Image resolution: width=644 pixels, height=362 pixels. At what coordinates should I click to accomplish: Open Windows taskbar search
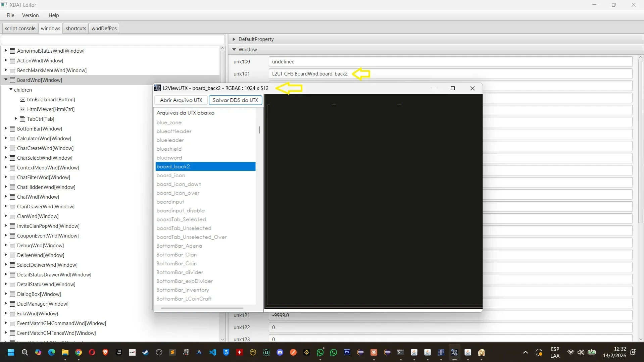24,352
